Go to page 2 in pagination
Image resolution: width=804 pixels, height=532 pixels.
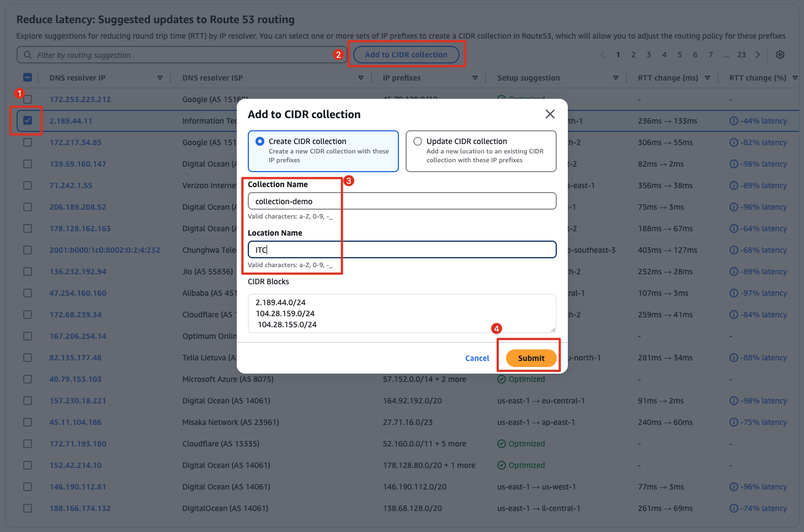click(633, 55)
